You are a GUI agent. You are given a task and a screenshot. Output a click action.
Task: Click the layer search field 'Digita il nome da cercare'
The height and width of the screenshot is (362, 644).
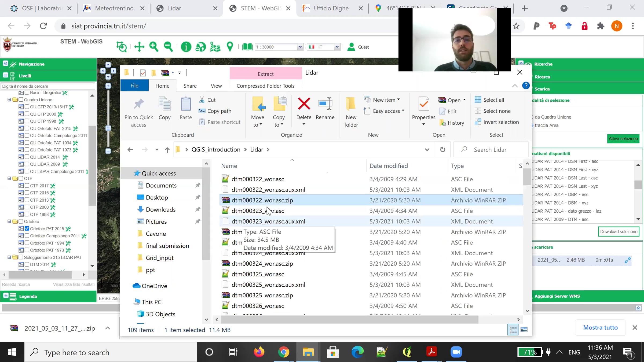[48, 86]
